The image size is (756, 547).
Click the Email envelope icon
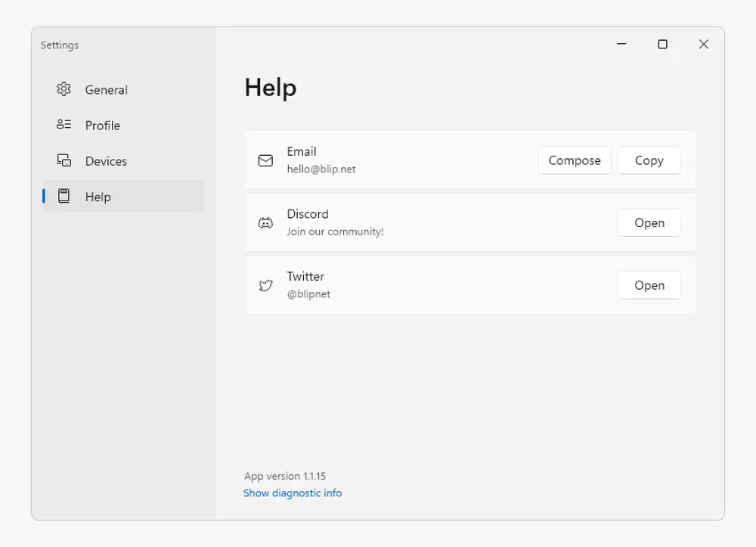coord(265,160)
